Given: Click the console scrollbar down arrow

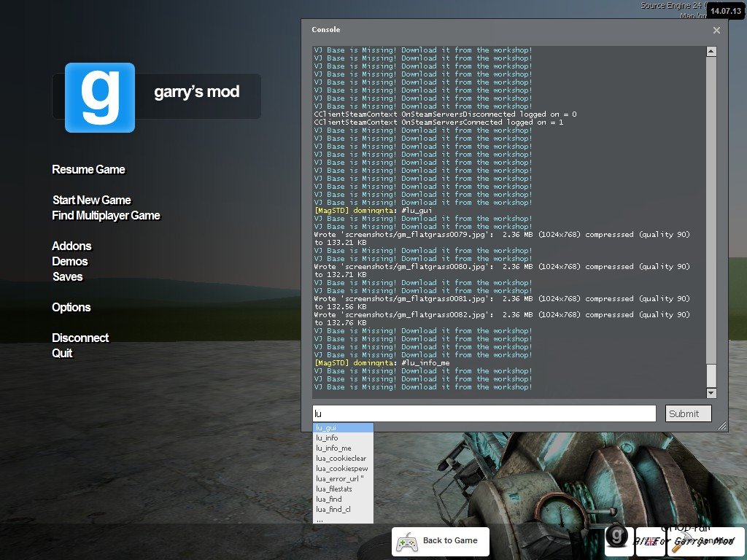Looking at the screenshot, I should pyautogui.click(x=711, y=393).
